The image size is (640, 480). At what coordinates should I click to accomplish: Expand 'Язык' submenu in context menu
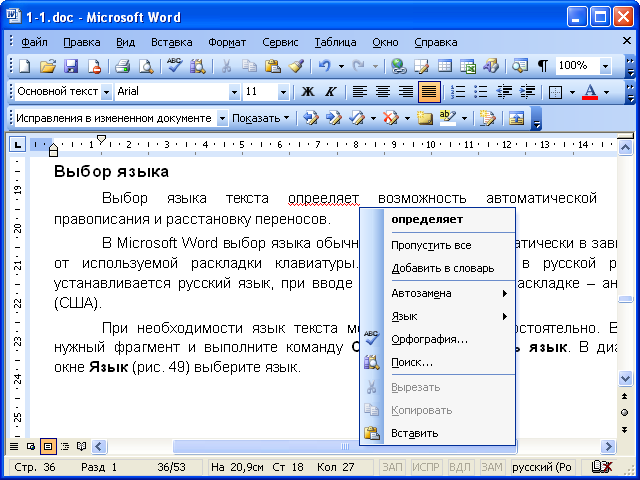coord(449,316)
